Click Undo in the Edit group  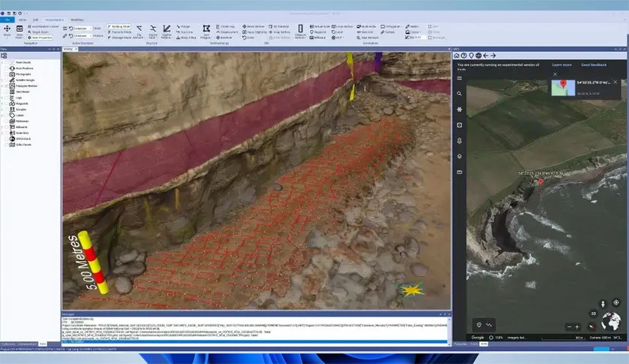248,38
